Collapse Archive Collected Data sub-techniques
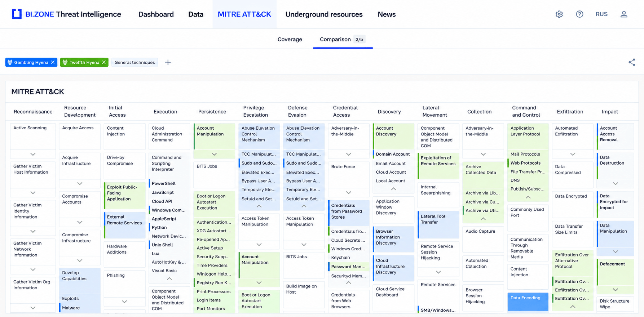The width and height of the screenshot is (644, 317). click(483, 219)
